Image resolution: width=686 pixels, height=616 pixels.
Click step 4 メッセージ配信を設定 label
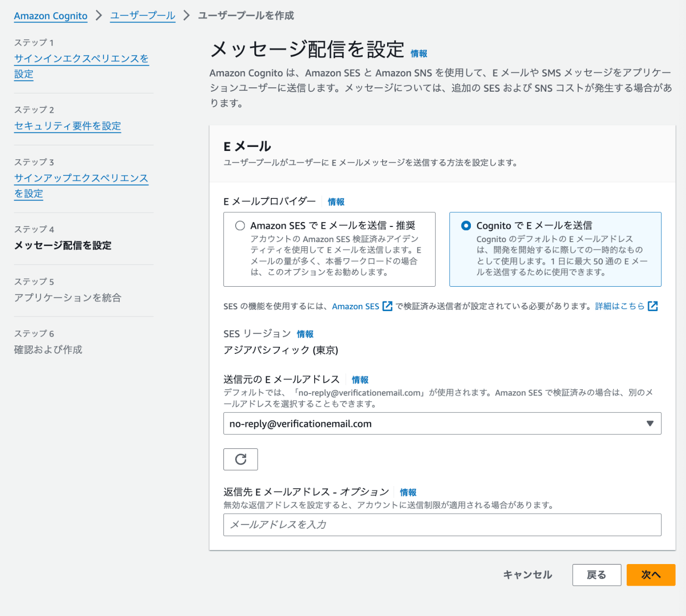pos(63,246)
